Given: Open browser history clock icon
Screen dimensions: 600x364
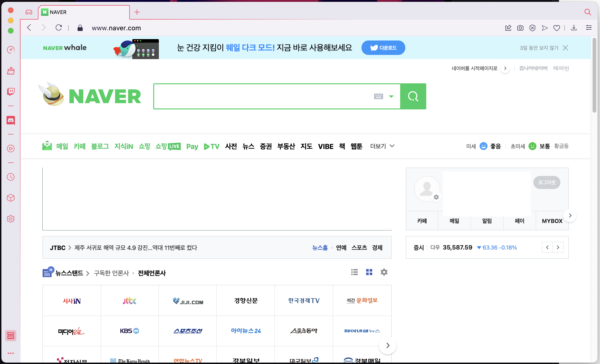Looking at the screenshot, I should (11, 177).
